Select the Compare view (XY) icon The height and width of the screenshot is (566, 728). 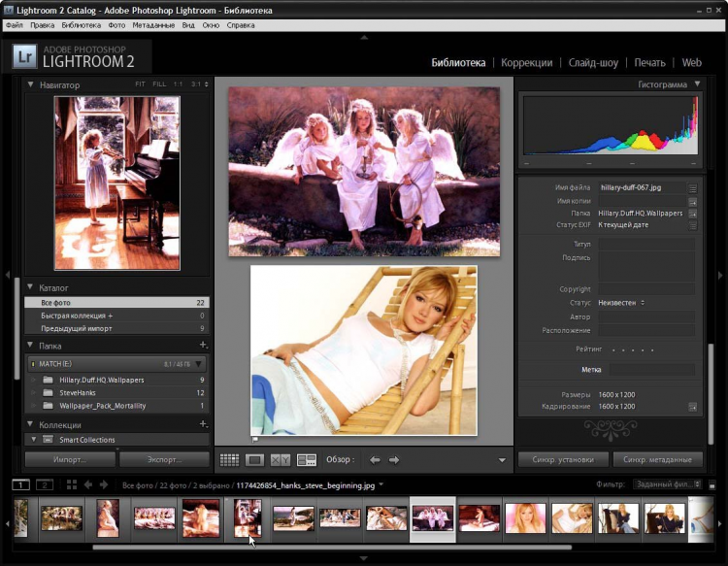[x=281, y=459]
